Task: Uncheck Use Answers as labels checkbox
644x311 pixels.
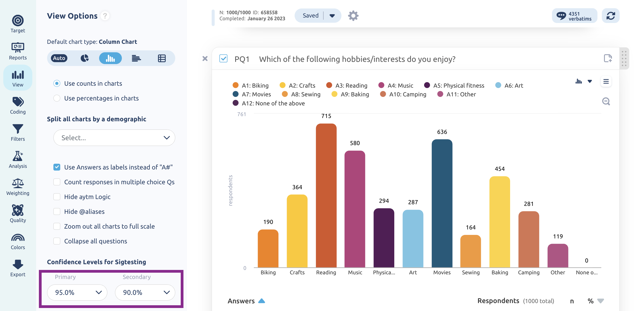Action: 57,167
